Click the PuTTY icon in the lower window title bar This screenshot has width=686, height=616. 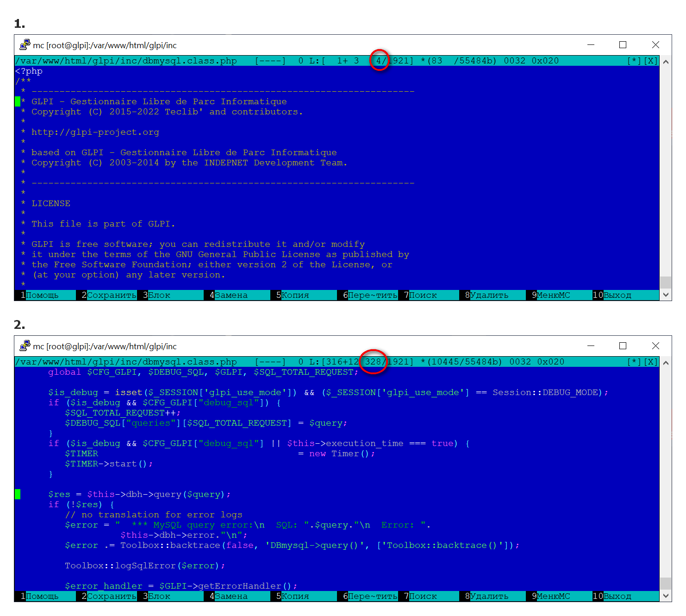point(25,346)
